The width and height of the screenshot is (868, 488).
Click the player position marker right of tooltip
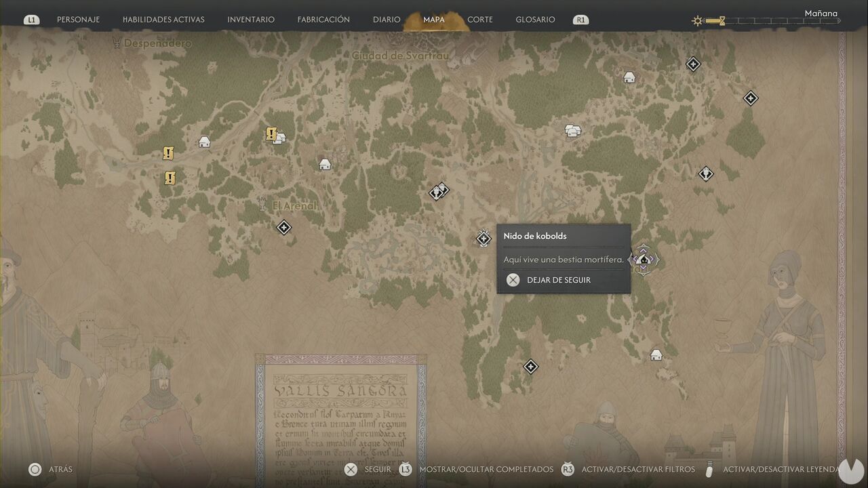644,259
